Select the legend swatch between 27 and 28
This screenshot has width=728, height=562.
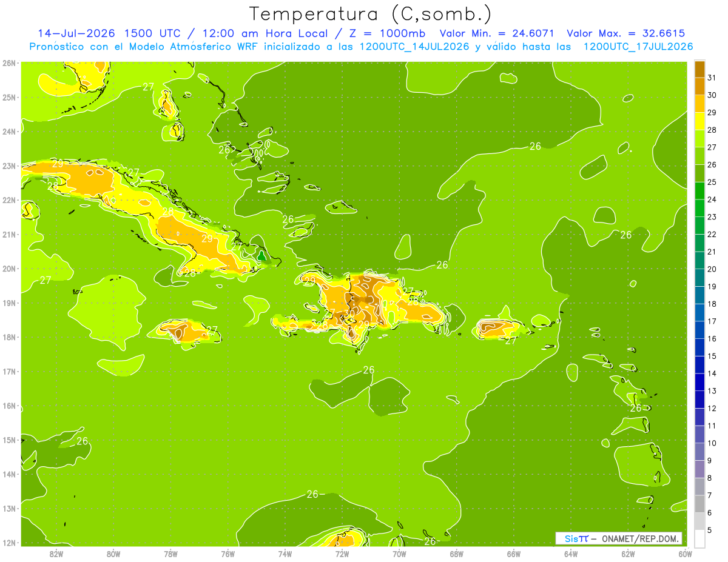(x=699, y=139)
